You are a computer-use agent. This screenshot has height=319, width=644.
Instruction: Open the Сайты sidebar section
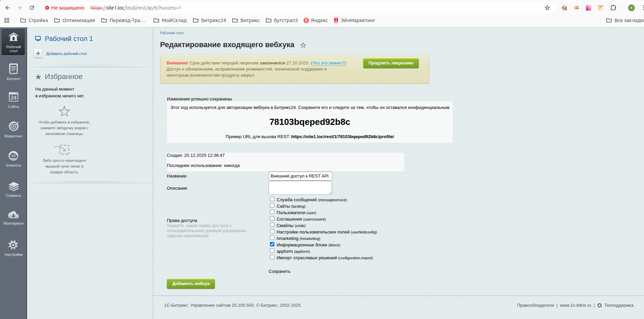[13, 100]
